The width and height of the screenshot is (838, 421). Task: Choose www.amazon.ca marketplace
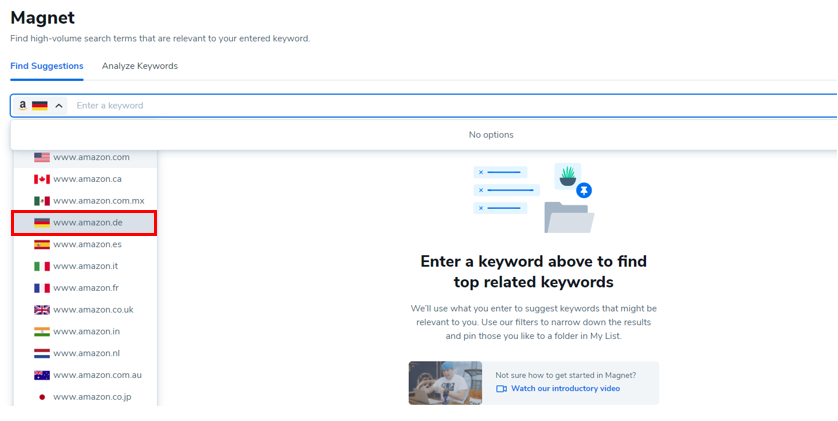point(86,179)
